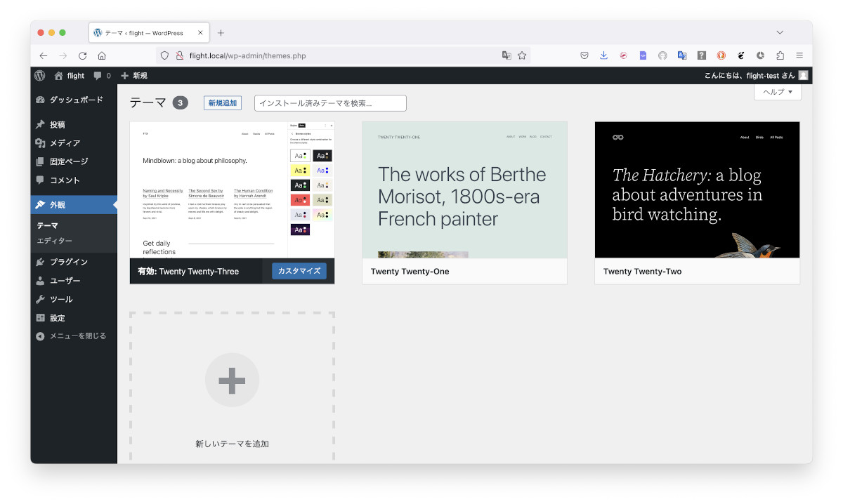The height and width of the screenshot is (504, 843).
Task: Select 固定ページ in the sidebar
Action: point(74,161)
